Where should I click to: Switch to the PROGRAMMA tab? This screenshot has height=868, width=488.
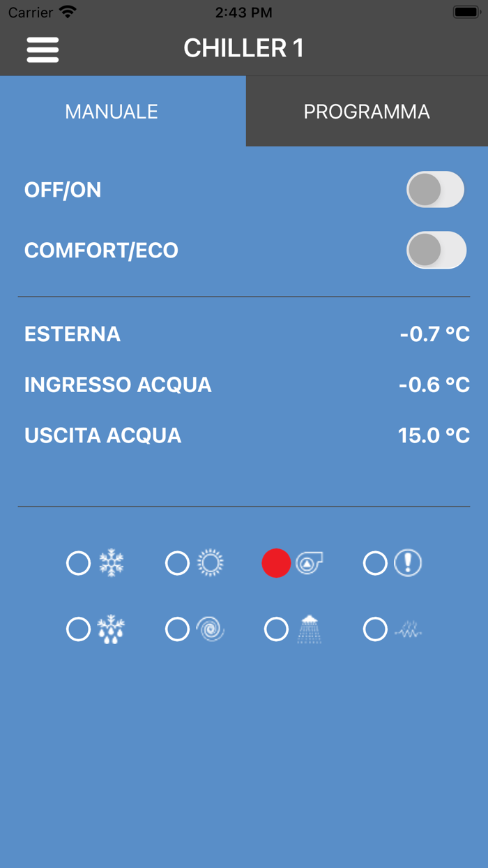coord(367,112)
